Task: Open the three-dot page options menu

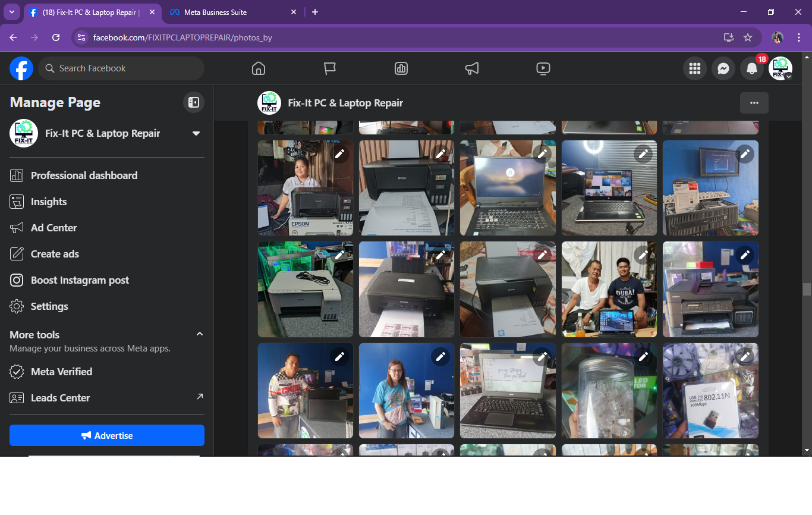Action: (x=754, y=103)
